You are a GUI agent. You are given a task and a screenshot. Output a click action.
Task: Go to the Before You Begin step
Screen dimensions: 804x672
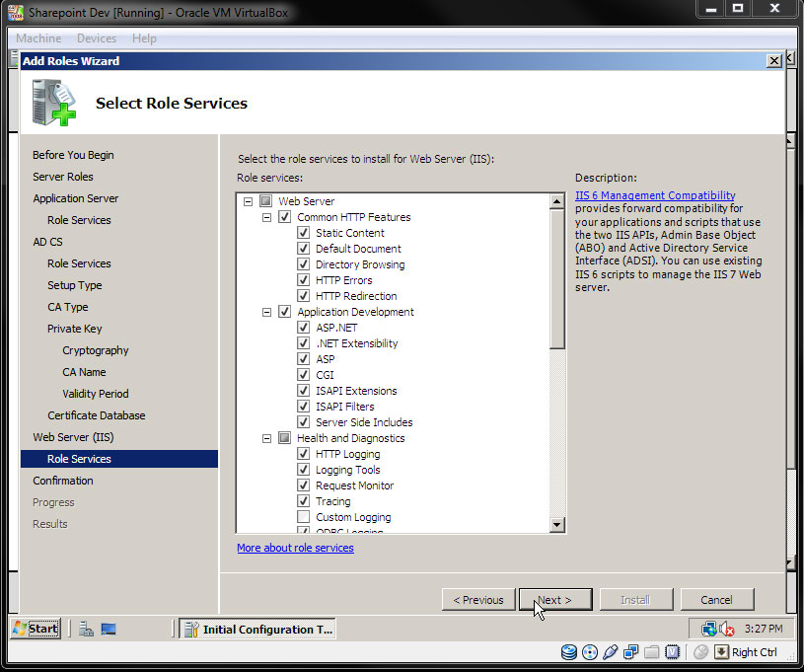(73, 155)
